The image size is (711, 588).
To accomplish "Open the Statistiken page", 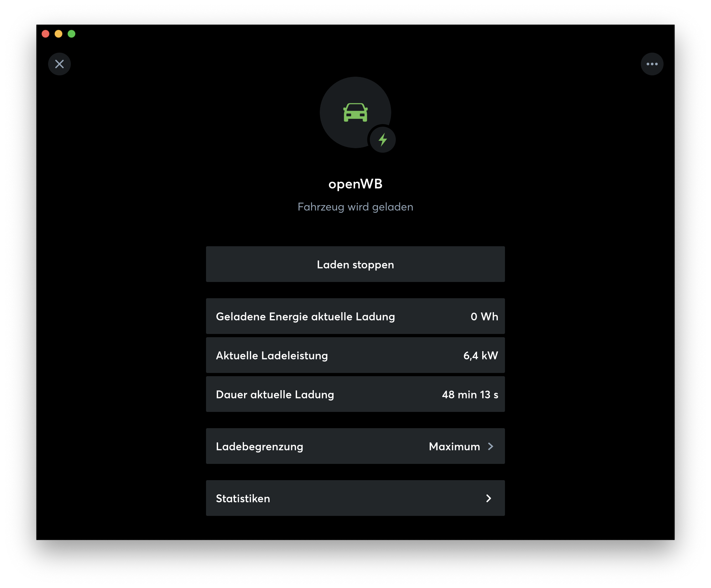I will (x=355, y=498).
